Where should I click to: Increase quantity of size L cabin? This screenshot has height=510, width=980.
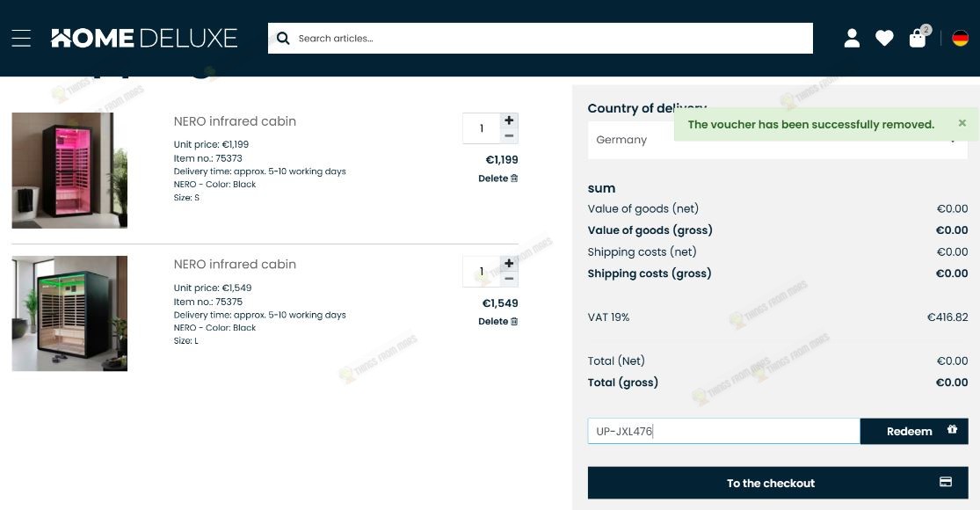[509, 264]
